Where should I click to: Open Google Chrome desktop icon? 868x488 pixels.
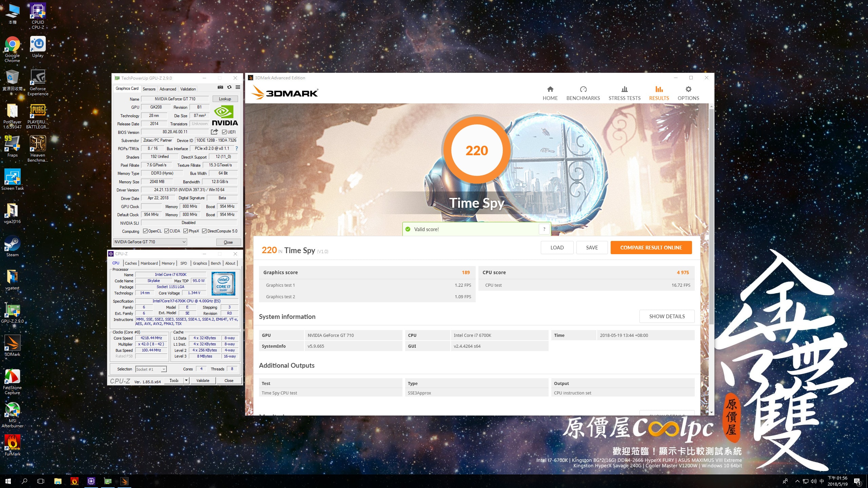point(12,49)
